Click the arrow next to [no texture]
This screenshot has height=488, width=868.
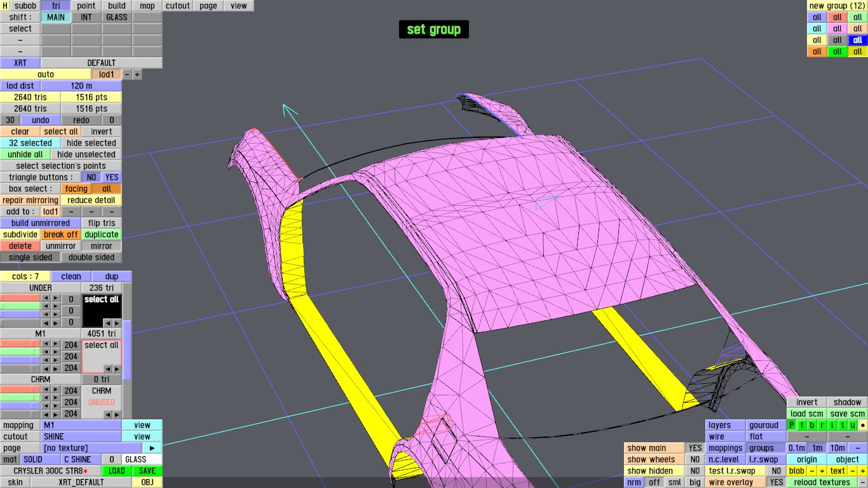coord(153,448)
